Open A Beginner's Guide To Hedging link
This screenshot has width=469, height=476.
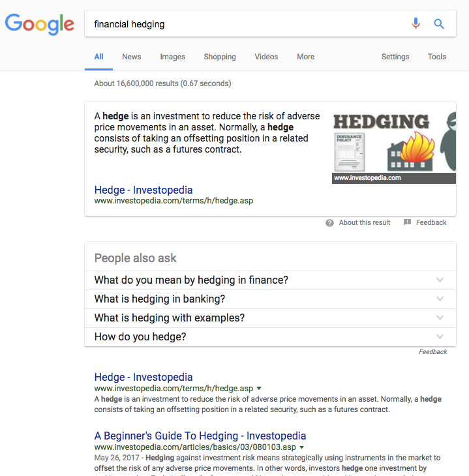pos(200,436)
